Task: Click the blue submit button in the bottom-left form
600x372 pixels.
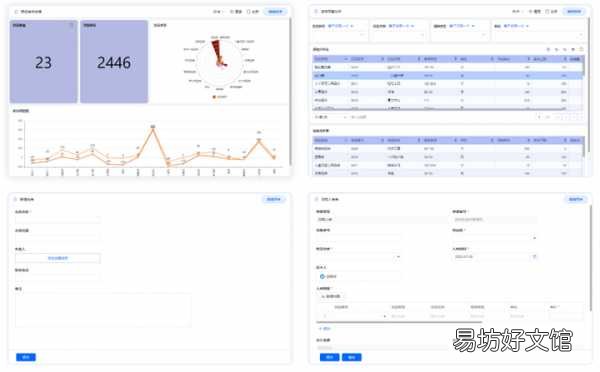Action: coord(26,357)
